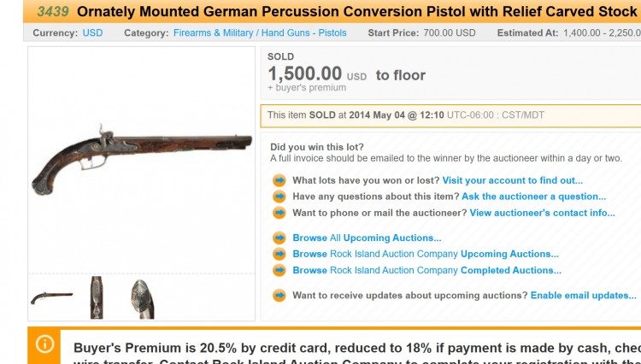641x364 pixels.
Task: Open the USD currency link
Action: (x=92, y=32)
